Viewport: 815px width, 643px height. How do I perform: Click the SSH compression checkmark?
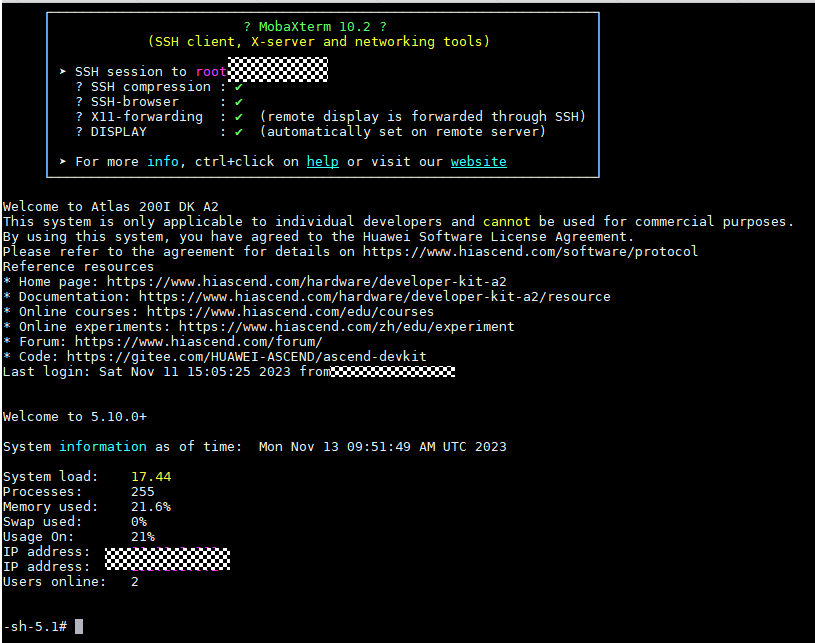(x=239, y=87)
